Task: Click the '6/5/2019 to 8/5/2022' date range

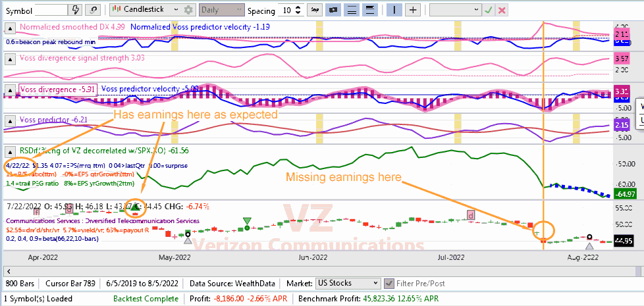Action: point(142,283)
